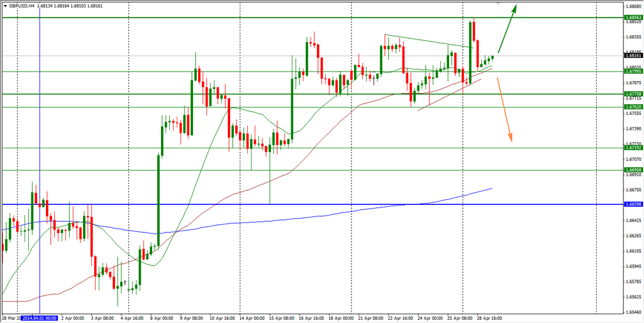Screen dimensions: 644x323
Task: Open the menu triangle beside GBPUSD,H4
Action: click(x=5, y=6)
